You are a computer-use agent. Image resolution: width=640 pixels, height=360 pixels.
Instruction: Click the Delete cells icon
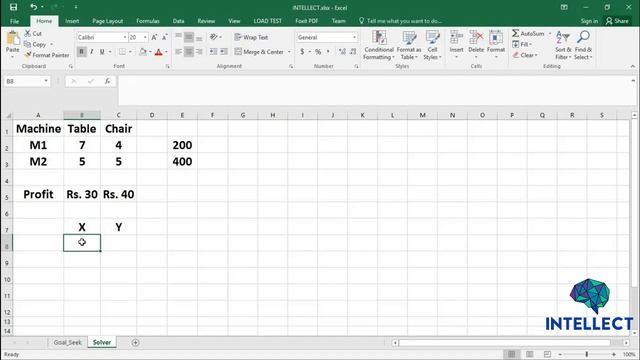point(476,38)
